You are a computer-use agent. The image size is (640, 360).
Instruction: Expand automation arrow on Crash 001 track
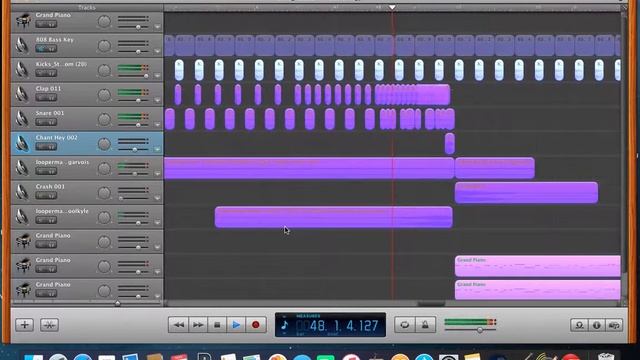[x=157, y=198]
